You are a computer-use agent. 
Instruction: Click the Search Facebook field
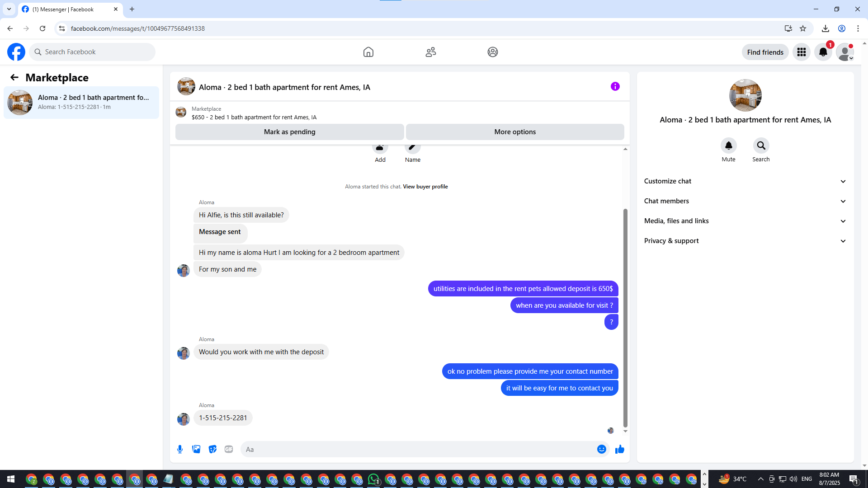click(92, 52)
